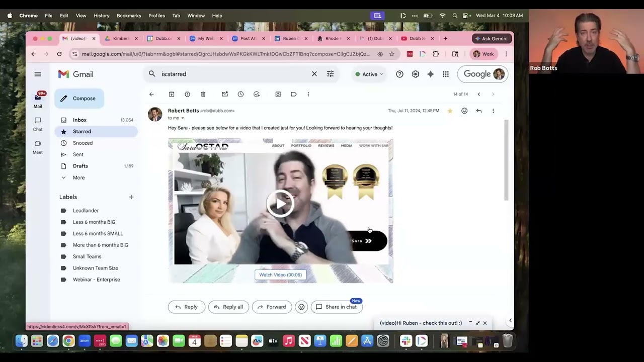Open Zoom from the macOS dock
The width and height of the screenshot is (644, 362).
(84, 341)
